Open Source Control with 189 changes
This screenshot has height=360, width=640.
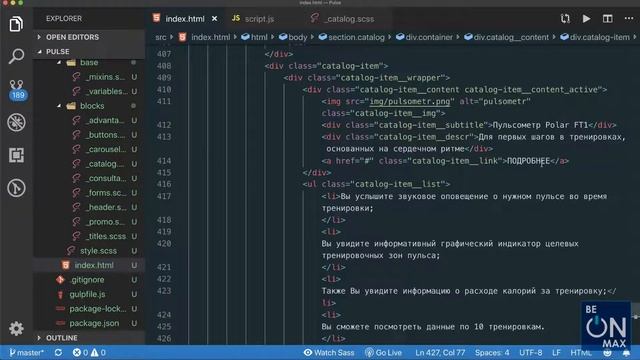pyautogui.click(x=17, y=90)
